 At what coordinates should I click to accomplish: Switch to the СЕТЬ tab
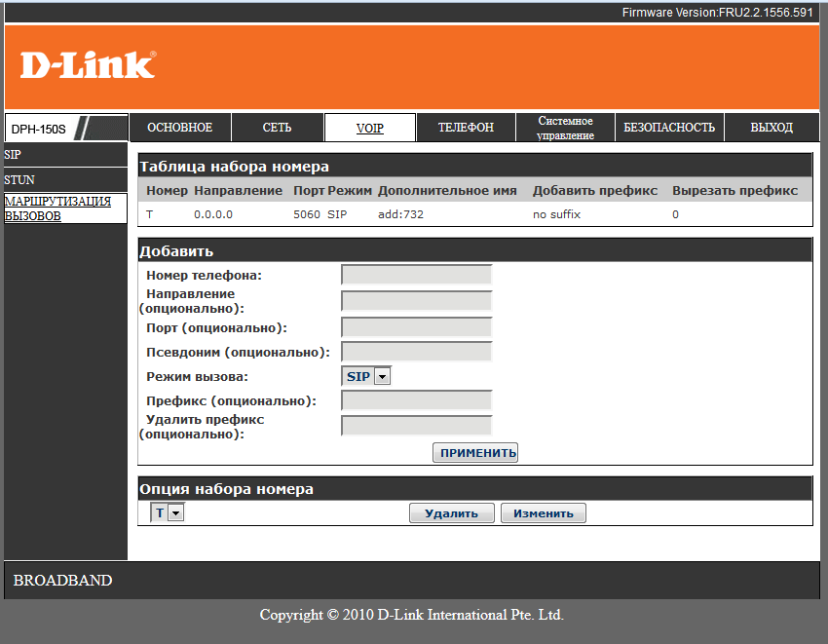(x=277, y=128)
